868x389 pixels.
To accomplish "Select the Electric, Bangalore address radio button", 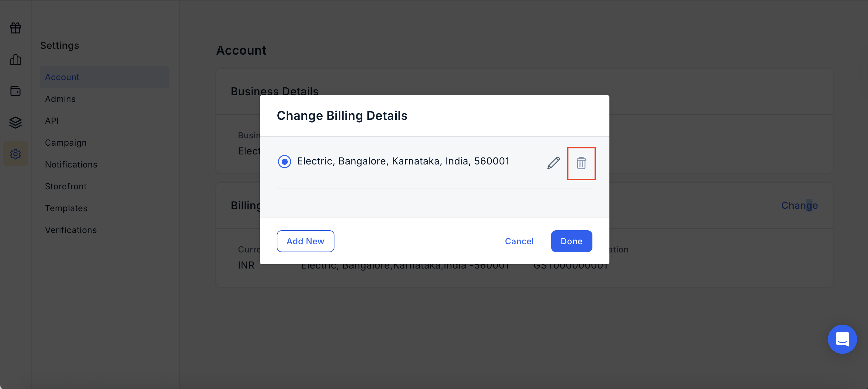I will click(284, 161).
